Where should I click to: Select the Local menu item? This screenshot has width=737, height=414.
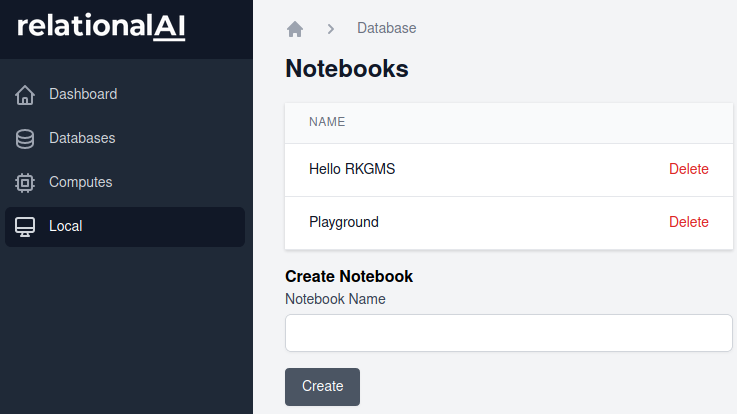(x=125, y=227)
